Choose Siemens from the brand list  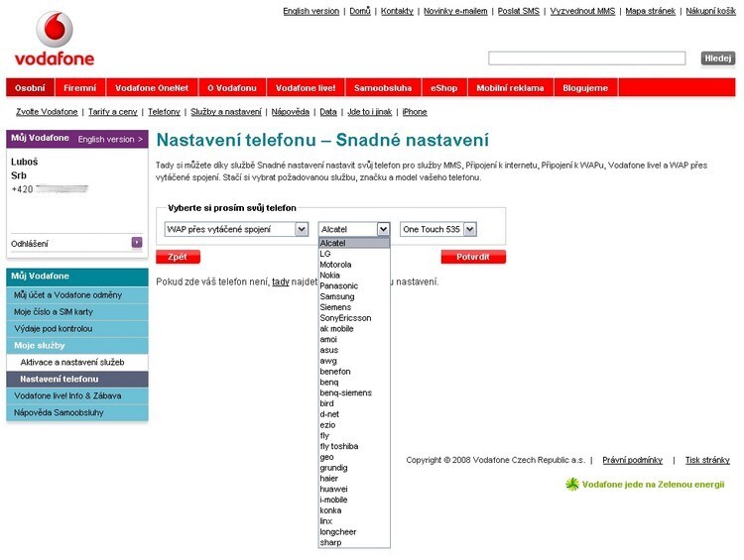354,307
